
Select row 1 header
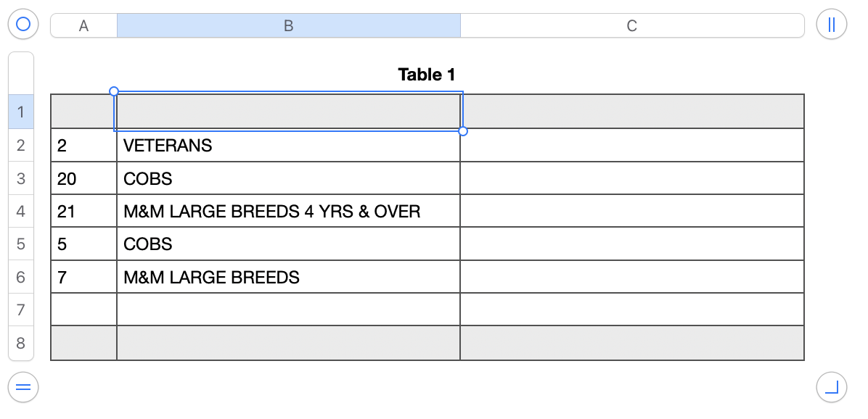click(21, 112)
